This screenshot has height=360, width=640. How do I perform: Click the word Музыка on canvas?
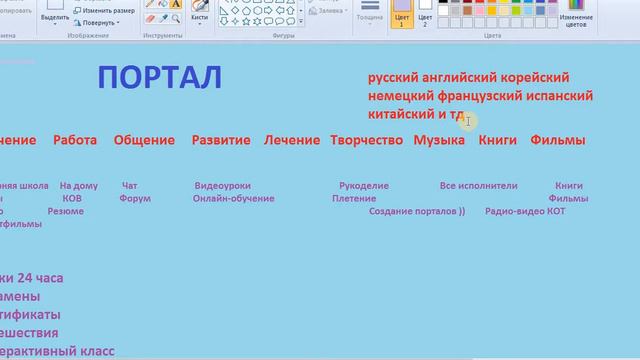[x=439, y=140]
